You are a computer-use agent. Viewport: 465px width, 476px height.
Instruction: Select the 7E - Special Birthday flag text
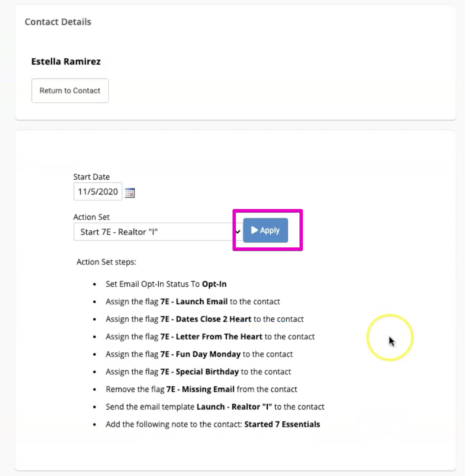point(200,372)
